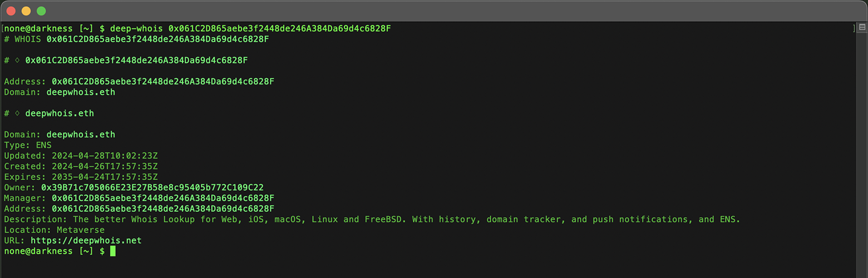The image size is (868, 278).
Task: Click the Owner address starting with 0x39B71c
Action: coord(152,188)
